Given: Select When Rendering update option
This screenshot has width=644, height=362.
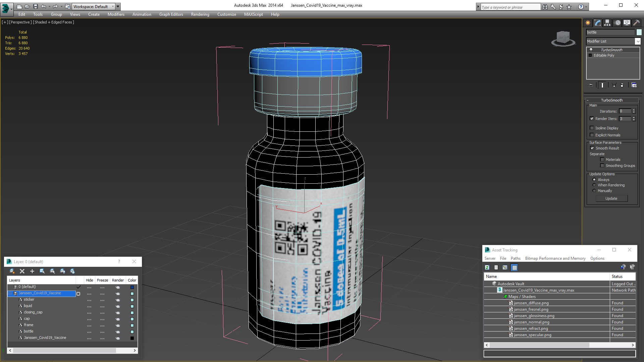Looking at the screenshot, I should 594,185.
